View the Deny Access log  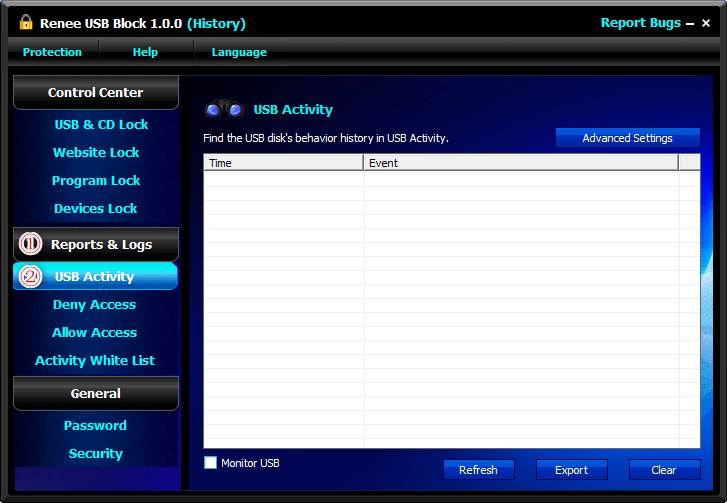95,305
